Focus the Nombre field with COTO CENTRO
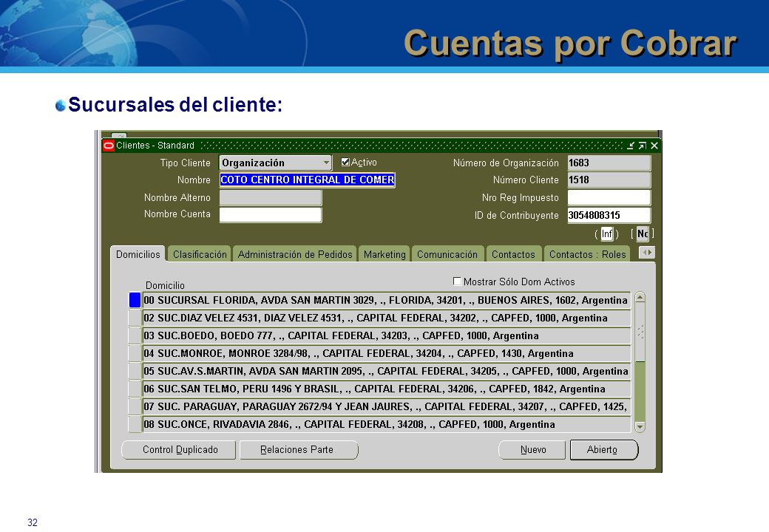 pos(308,180)
